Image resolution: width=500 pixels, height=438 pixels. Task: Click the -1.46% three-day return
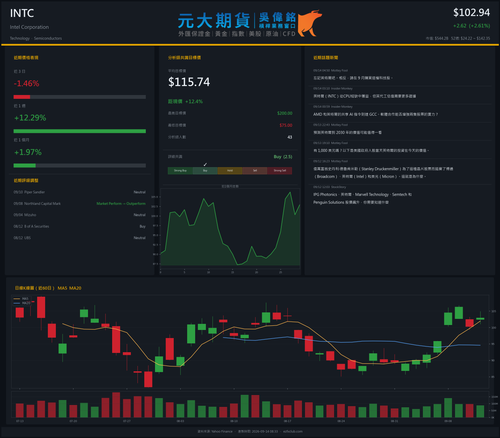(26, 83)
